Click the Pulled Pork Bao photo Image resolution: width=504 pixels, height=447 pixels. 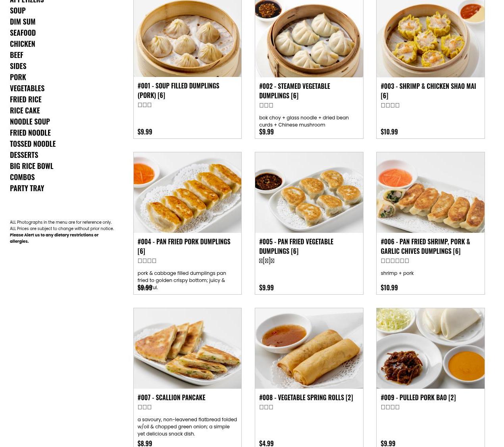[x=430, y=348]
